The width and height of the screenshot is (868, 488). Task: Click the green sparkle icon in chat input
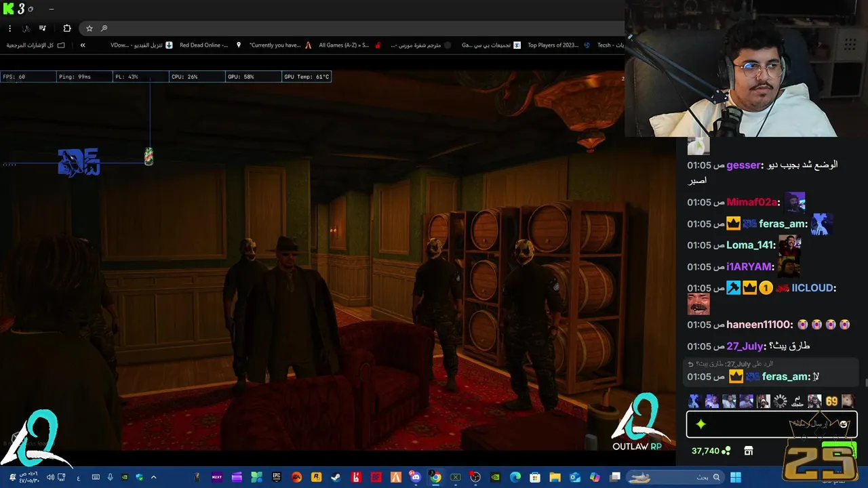tap(701, 424)
